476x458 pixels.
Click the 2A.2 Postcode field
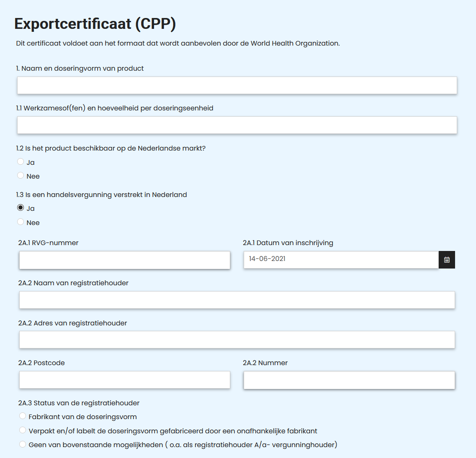click(124, 380)
